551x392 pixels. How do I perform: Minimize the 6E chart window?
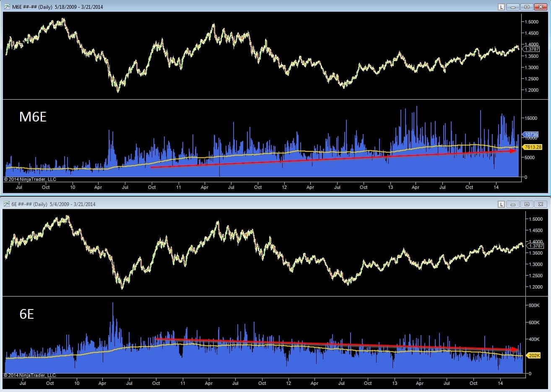point(513,204)
